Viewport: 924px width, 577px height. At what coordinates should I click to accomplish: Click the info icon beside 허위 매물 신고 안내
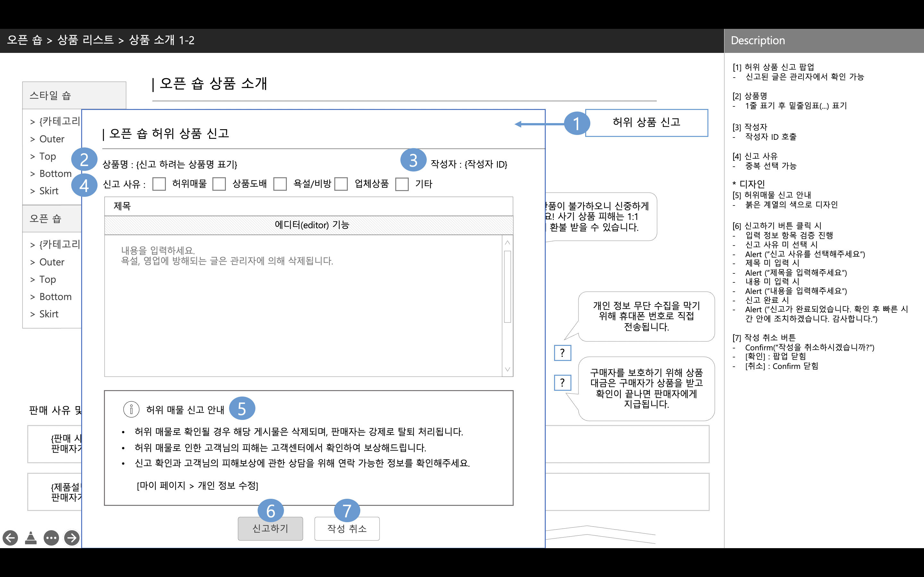131,409
